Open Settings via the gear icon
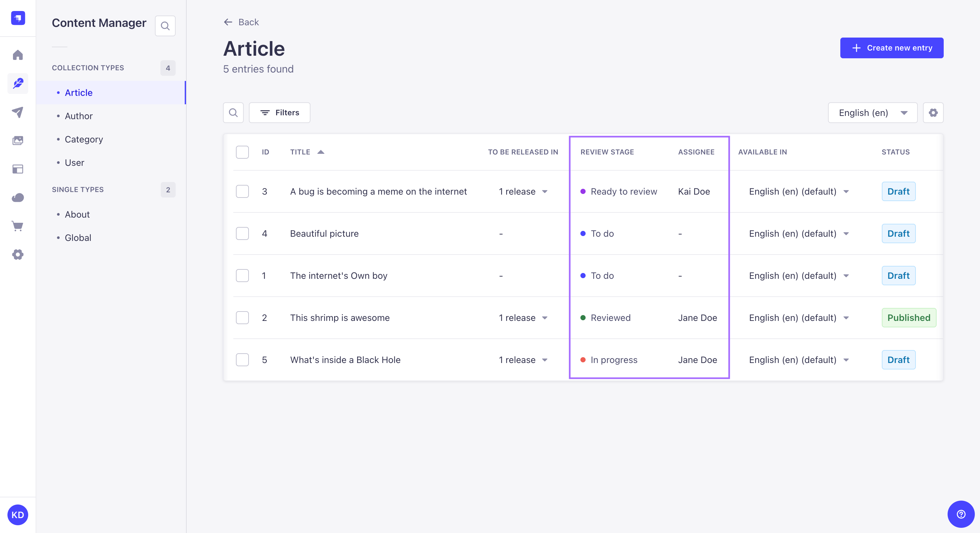980x533 pixels. tap(17, 255)
